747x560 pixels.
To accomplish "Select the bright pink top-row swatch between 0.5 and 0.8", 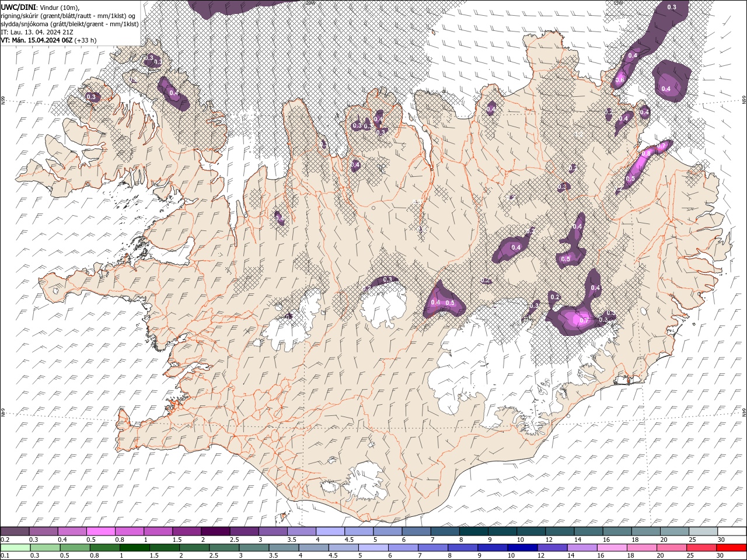I will [x=100, y=531].
